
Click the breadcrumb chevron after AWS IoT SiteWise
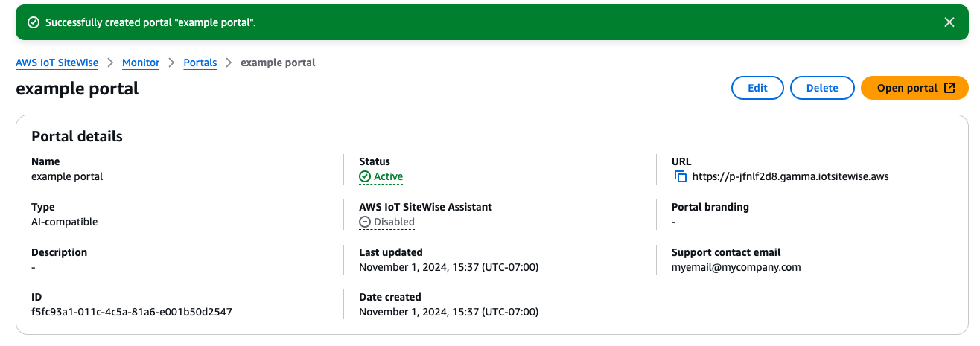tap(110, 63)
